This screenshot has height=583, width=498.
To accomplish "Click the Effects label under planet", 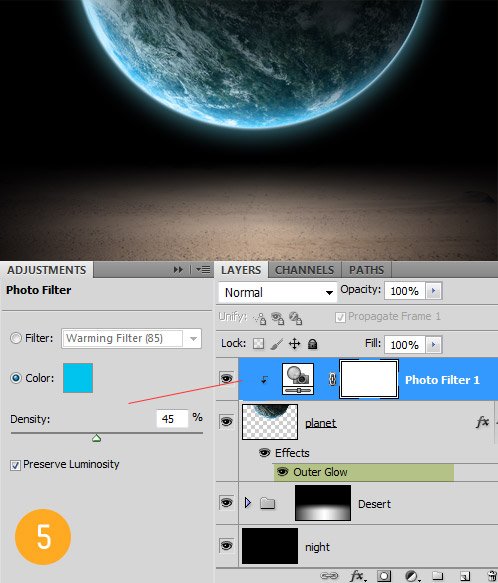I will tap(292, 453).
